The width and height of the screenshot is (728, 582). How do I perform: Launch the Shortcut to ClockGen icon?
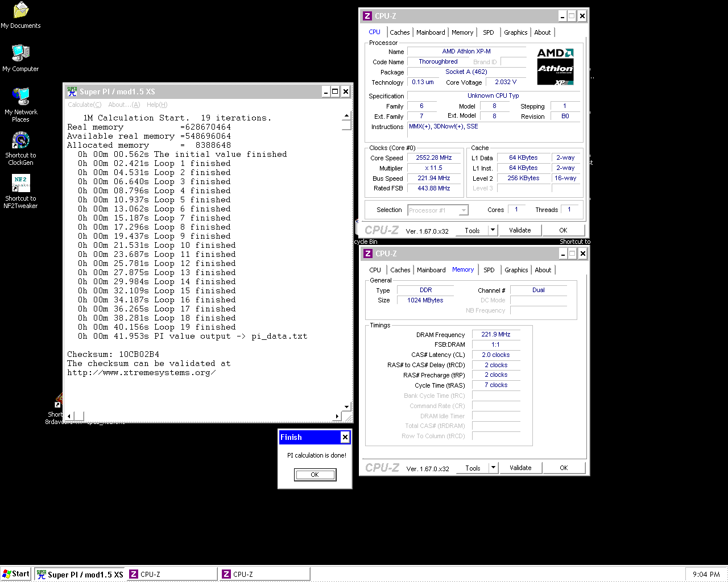(20, 148)
